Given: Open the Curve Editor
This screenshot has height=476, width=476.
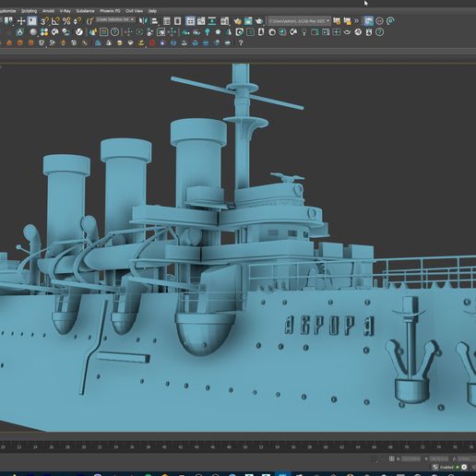Looking at the screenshot, I should (x=201, y=21).
